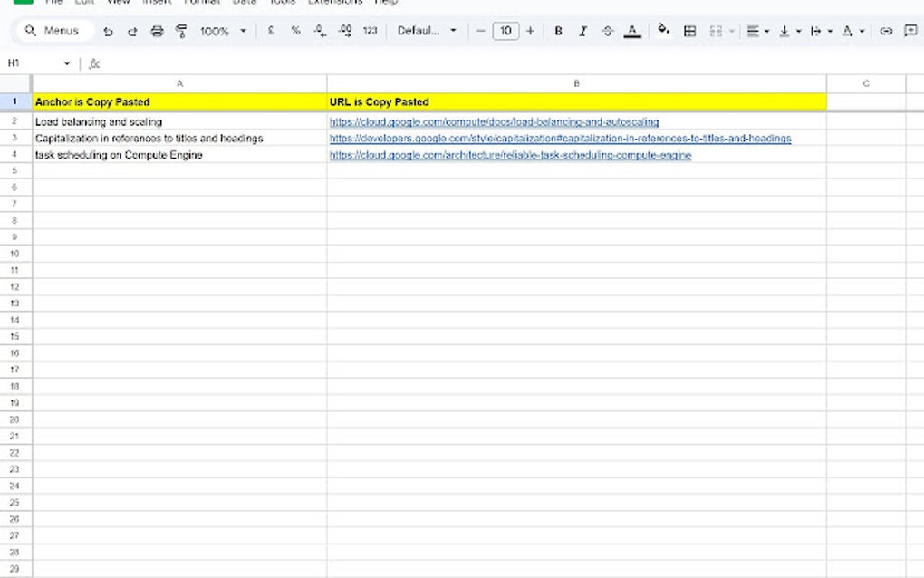Apply percent format
The width and height of the screenshot is (924, 578).
pyautogui.click(x=294, y=30)
